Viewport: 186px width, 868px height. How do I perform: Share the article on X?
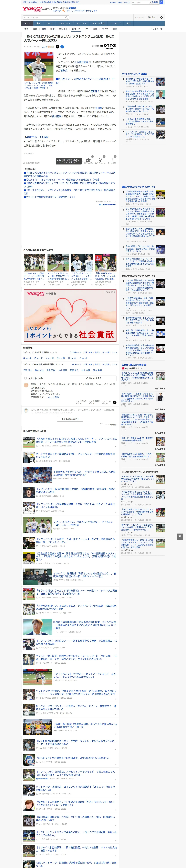point(57,47)
